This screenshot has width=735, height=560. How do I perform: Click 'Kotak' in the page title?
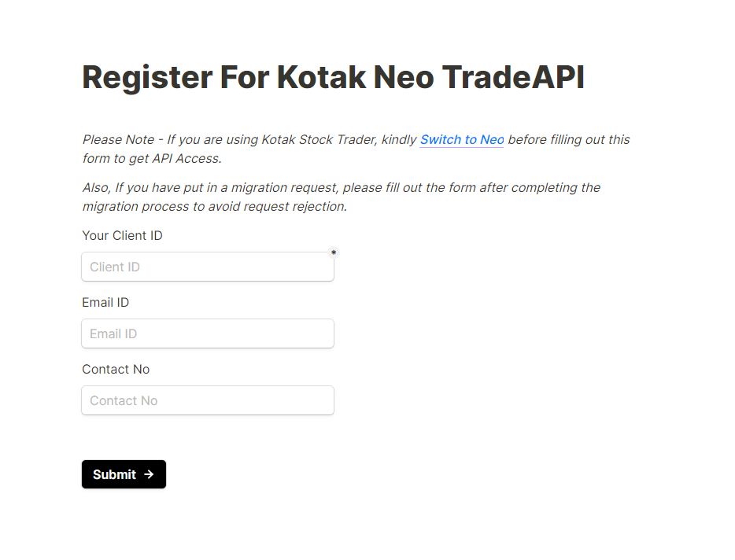(322, 77)
